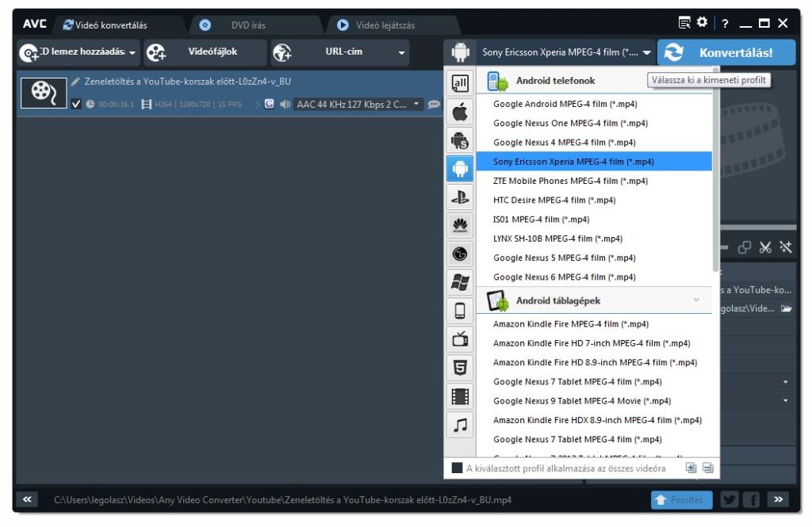Viewport: 812px width, 527px height.
Task: Click the Frissítés upgrade button
Action: click(681, 499)
